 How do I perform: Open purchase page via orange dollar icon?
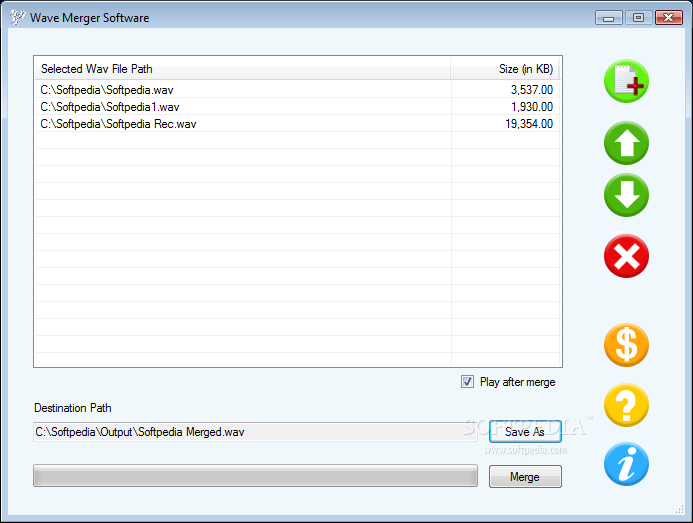pos(626,345)
